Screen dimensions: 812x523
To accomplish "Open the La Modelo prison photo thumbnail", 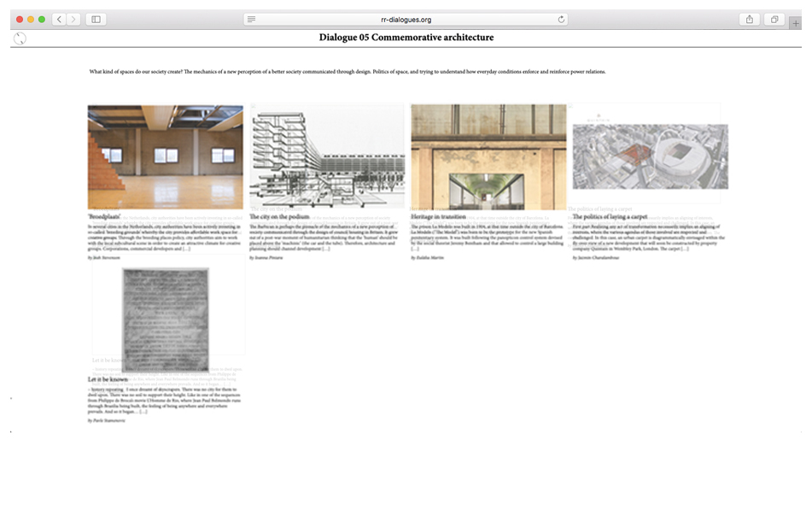I will click(489, 157).
